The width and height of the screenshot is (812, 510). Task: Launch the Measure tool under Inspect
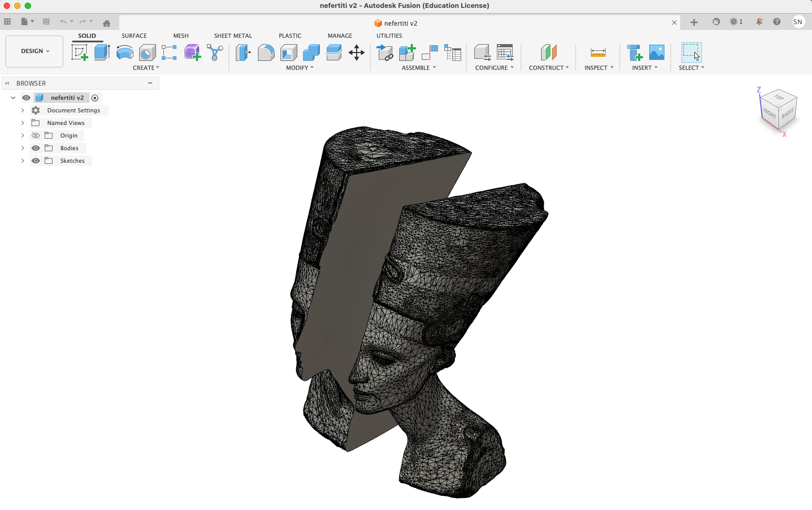[597, 53]
